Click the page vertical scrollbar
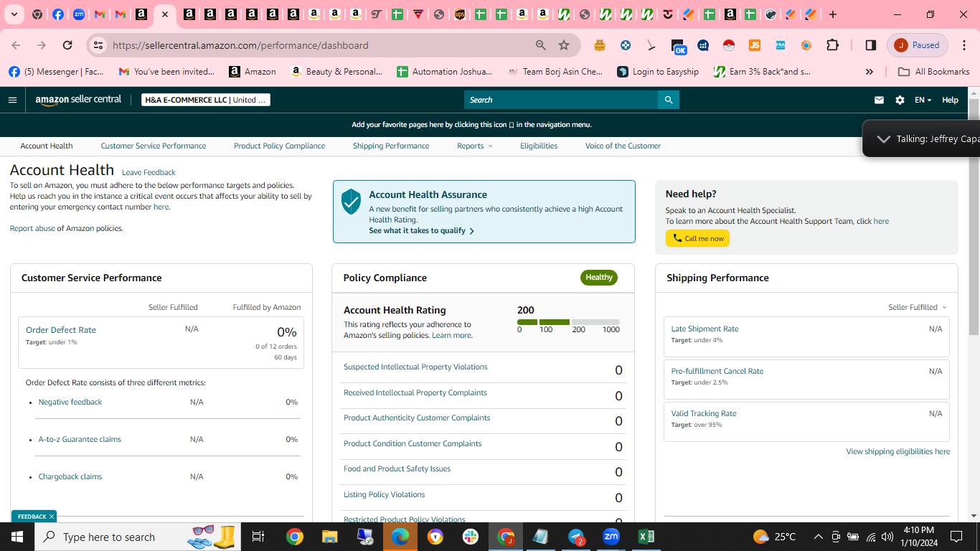 (974, 217)
